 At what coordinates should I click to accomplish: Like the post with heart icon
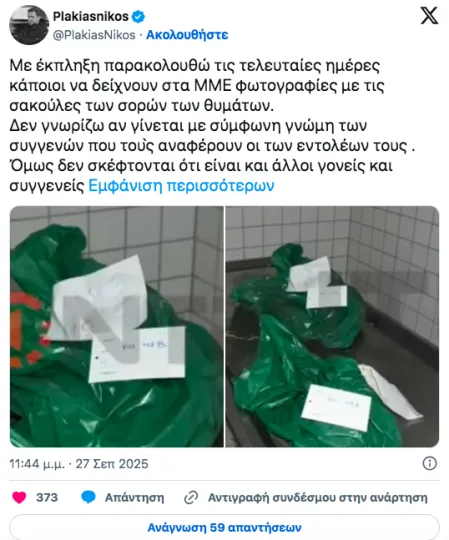(x=19, y=498)
